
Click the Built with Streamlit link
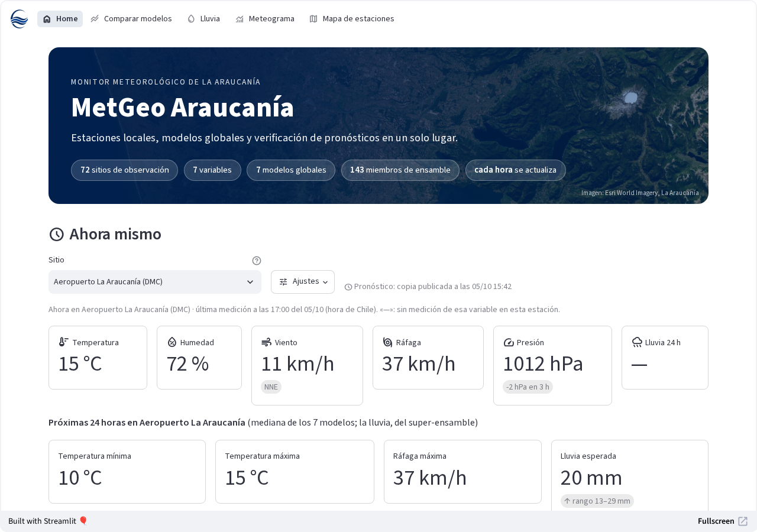click(x=48, y=521)
